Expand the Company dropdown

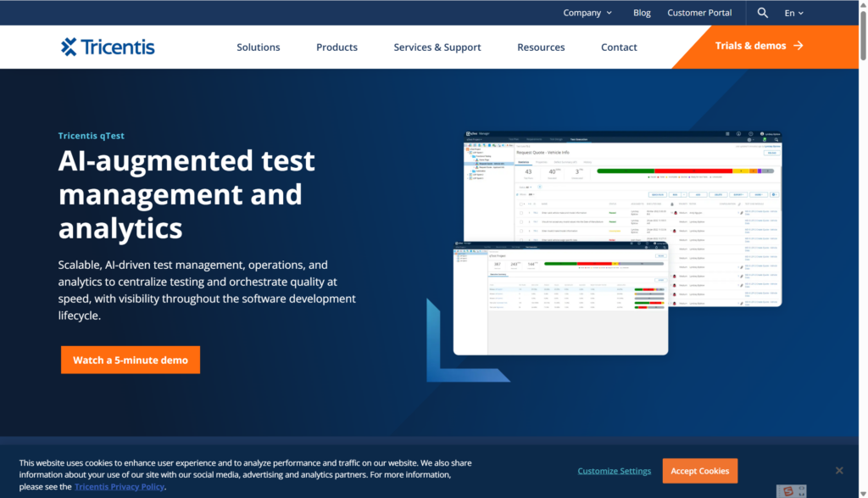click(587, 13)
